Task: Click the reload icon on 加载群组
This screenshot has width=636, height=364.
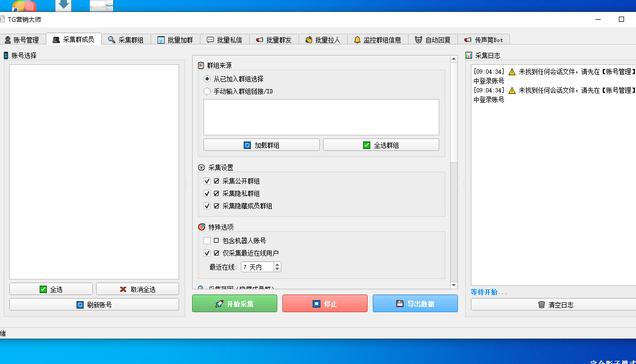Action: (x=247, y=145)
